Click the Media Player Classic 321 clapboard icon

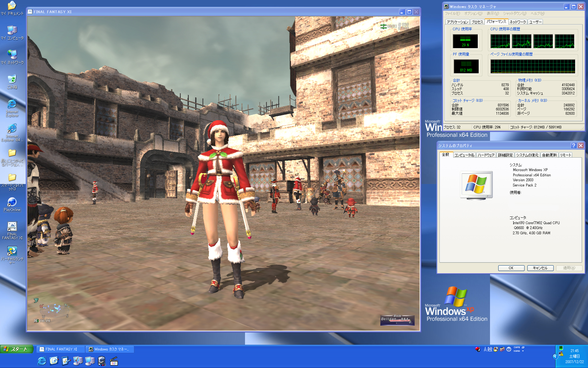click(x=114, y=361)
